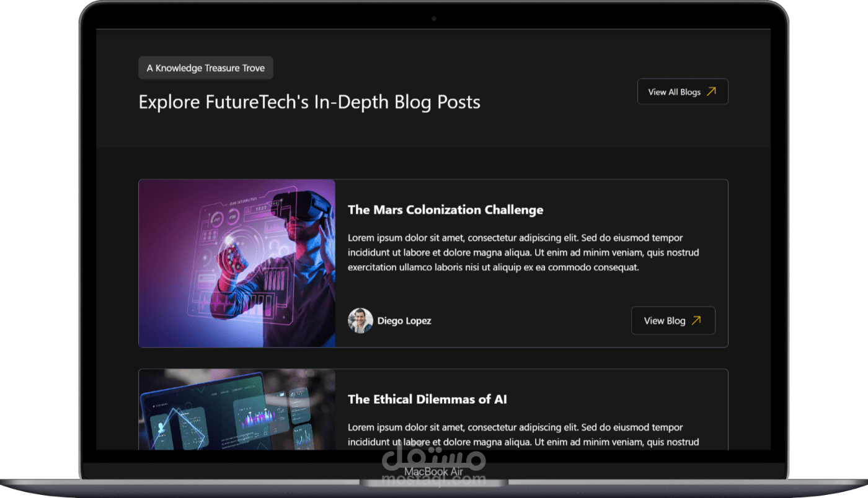This screenshot has height=498, width=868.
Task: Open the View All Blogs button
Action: [x=683, y=92]
